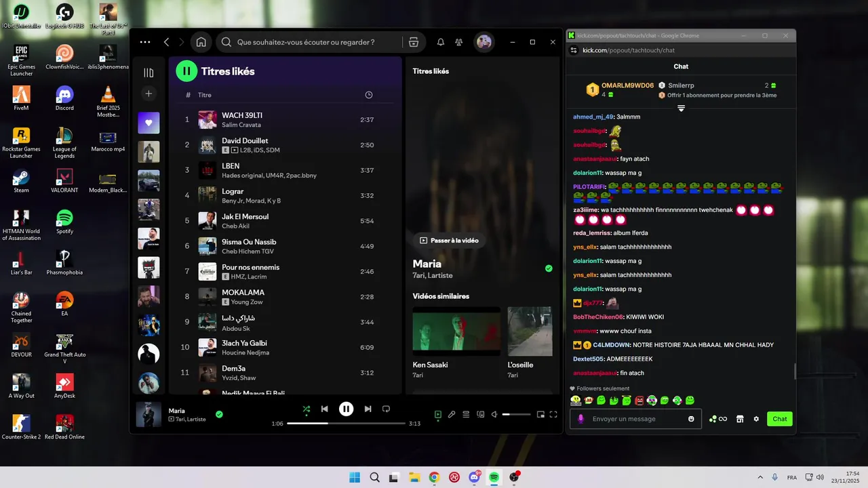
Task: Toggle repeat mode in Spotify
Action: 386,409
